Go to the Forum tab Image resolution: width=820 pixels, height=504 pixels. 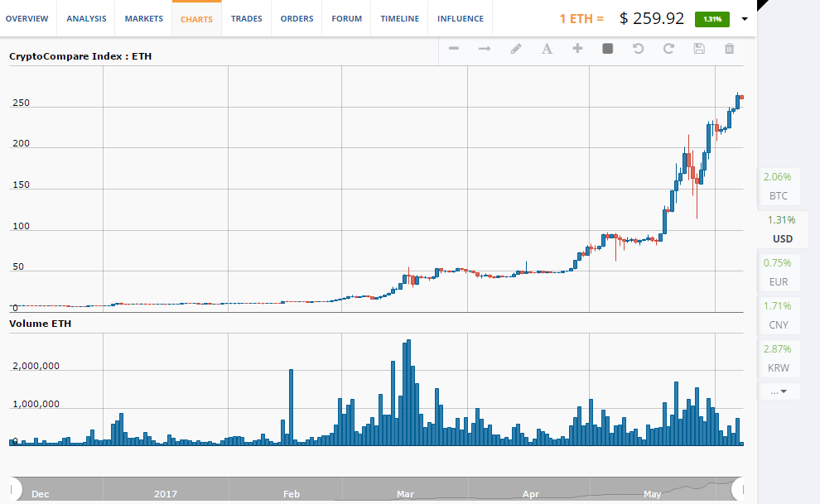[346, 18]
